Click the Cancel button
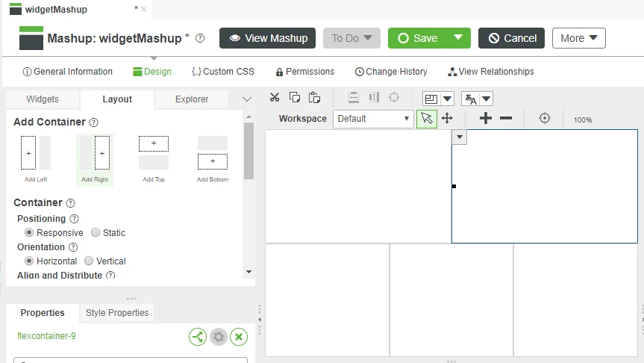Image resolution: width=644 pixels, height=363 pixels. click(x=511, y=38)
